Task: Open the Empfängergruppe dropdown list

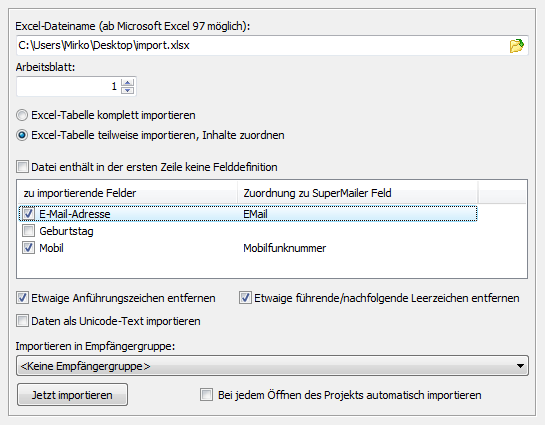Action: (x=272, y=366)
